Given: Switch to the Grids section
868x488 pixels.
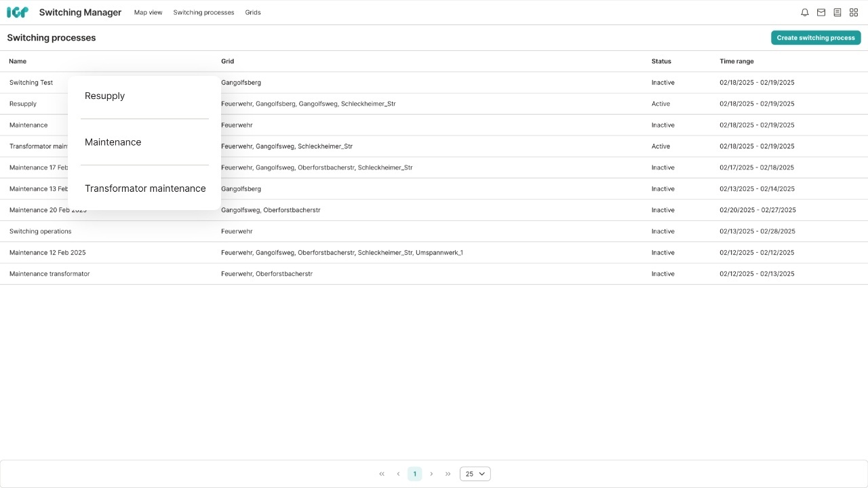Looking at the screenshot, I should (252, 12).
